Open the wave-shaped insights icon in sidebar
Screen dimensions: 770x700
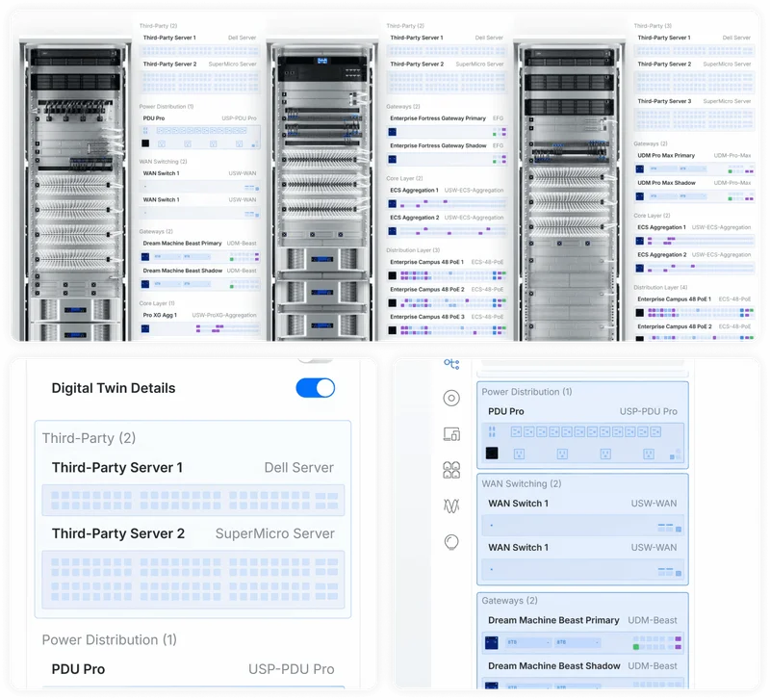[x=451, y=506]
